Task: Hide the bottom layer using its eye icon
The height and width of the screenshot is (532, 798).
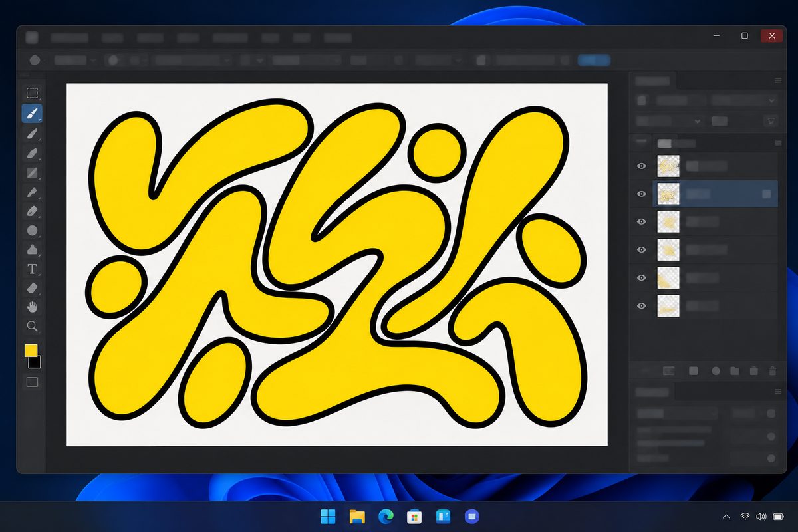Action: (642, 306)
